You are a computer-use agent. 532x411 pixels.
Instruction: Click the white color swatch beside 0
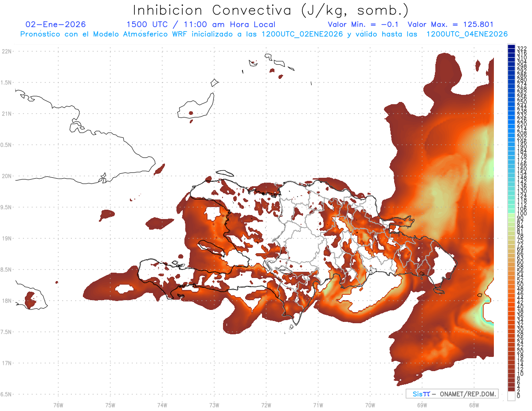click(x=511, y=396)
